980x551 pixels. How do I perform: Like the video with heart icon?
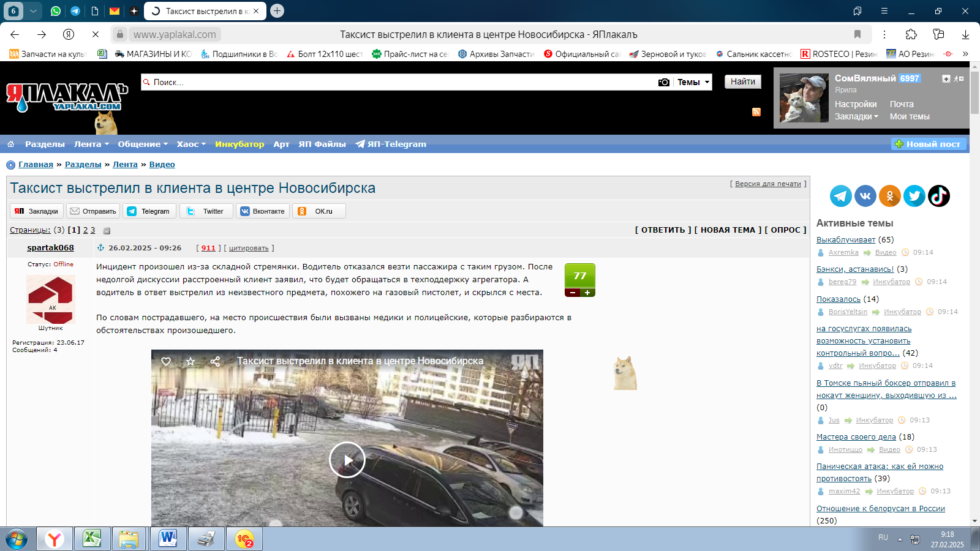pos(166,361)
